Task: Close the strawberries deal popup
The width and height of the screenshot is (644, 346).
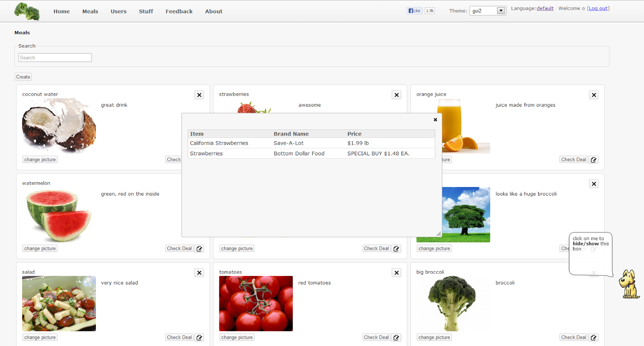Action: (435, 119)
